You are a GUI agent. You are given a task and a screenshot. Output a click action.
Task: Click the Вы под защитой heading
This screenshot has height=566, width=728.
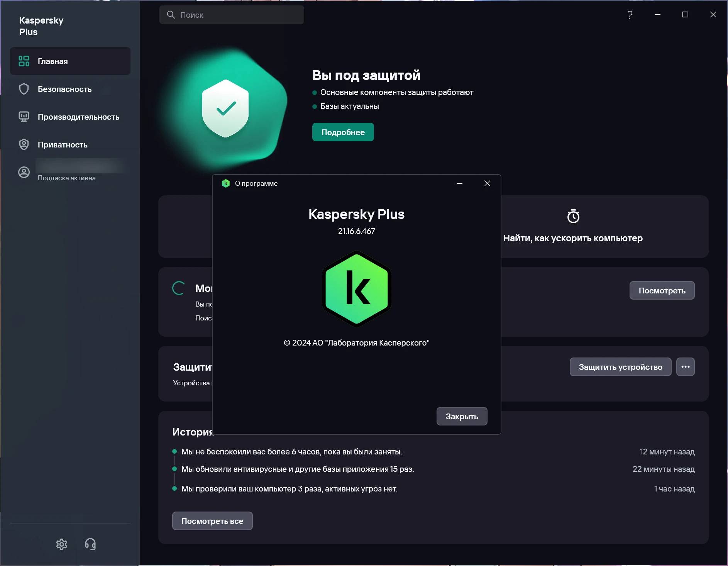coord(366,75)
